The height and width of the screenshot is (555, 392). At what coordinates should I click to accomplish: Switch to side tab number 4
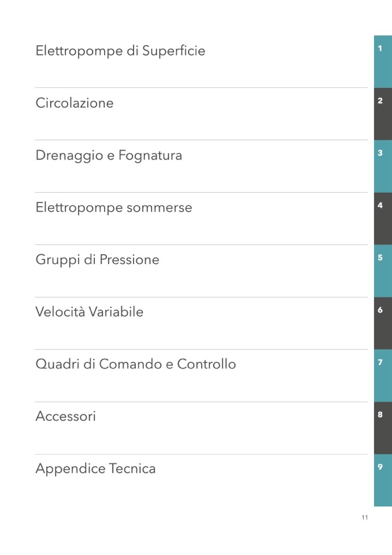382,218
